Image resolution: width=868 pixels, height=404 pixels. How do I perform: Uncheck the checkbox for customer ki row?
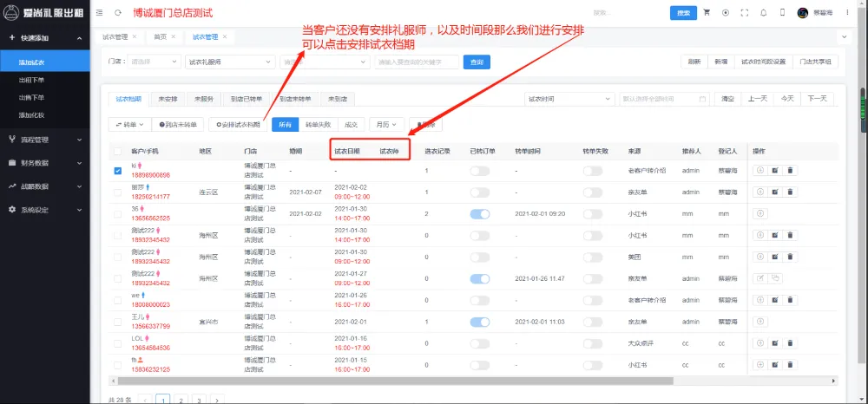pyautogui.click(x=118, y=171)
